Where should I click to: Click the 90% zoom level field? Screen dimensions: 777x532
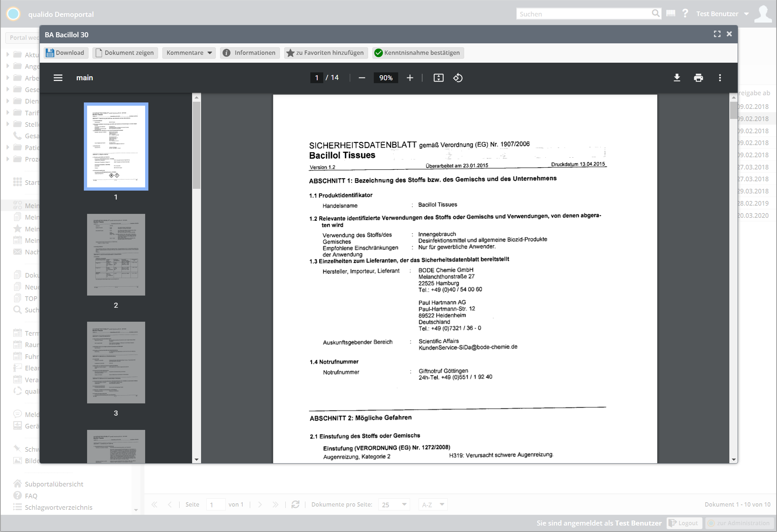click(386, 78)
